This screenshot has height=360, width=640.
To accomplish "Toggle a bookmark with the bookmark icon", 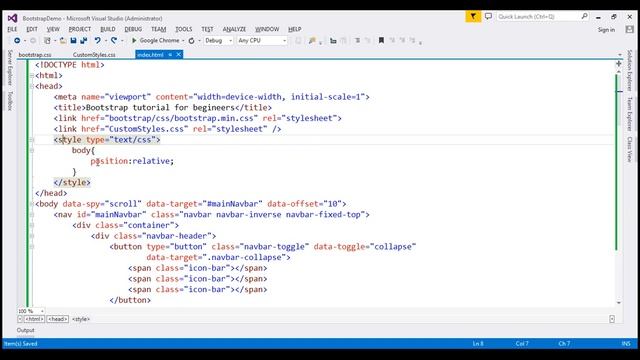I will (381, 40).
